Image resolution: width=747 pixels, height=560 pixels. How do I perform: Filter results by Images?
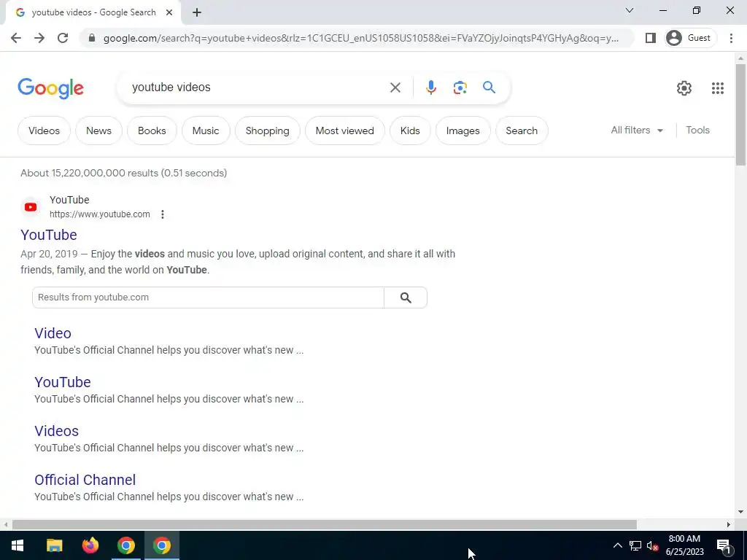coord(463,131)
